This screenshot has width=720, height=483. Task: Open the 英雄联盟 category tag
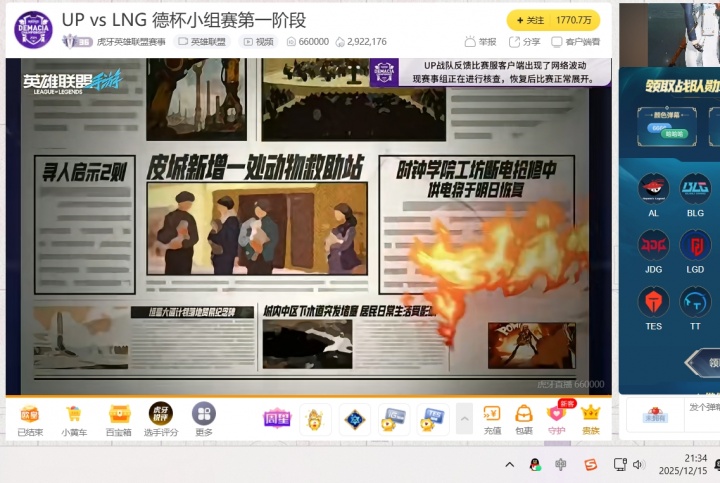pyautogui.click(x=201, y=42)
